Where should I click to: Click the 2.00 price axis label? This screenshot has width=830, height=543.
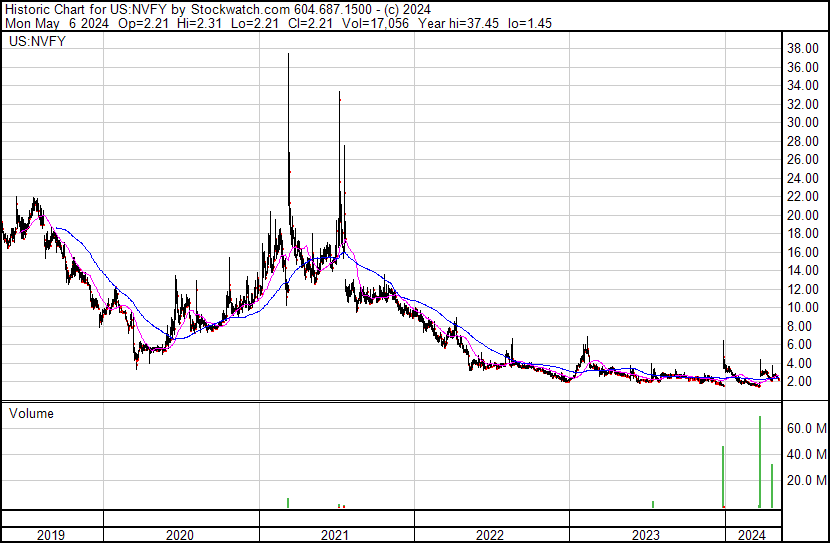click(x=804, y=382)
